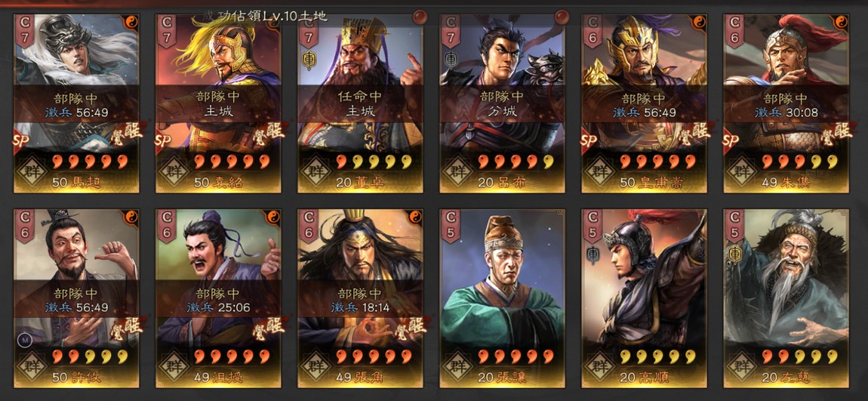Click the SP badge on 朱儁's card
The height and width of the screenshot is (401, 868).
[732, 140]
